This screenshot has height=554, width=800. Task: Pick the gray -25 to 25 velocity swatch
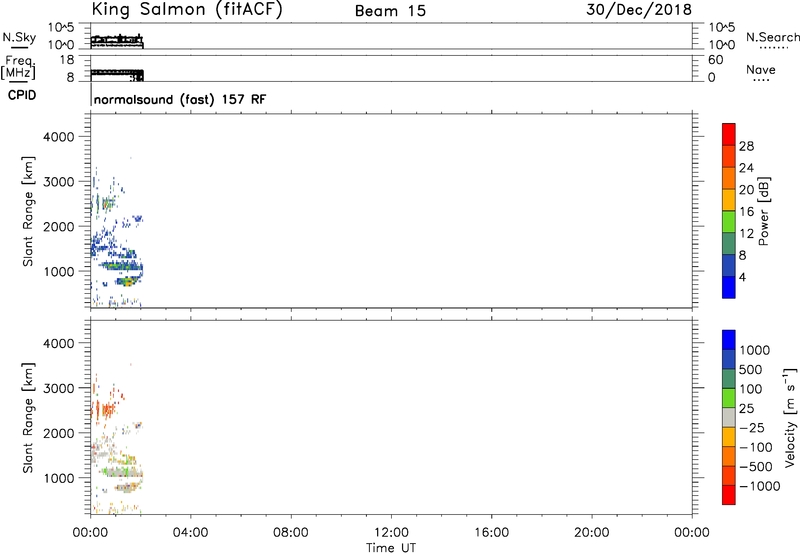point(729,417)
